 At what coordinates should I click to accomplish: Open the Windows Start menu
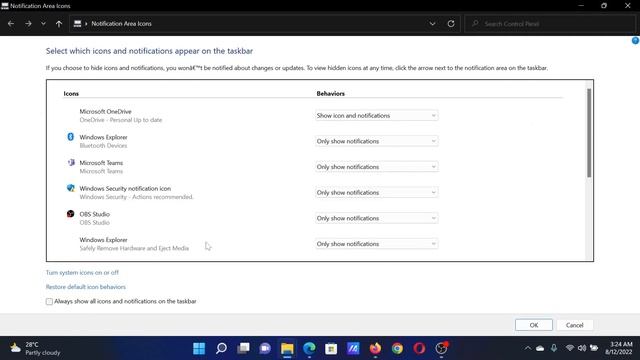199,348
